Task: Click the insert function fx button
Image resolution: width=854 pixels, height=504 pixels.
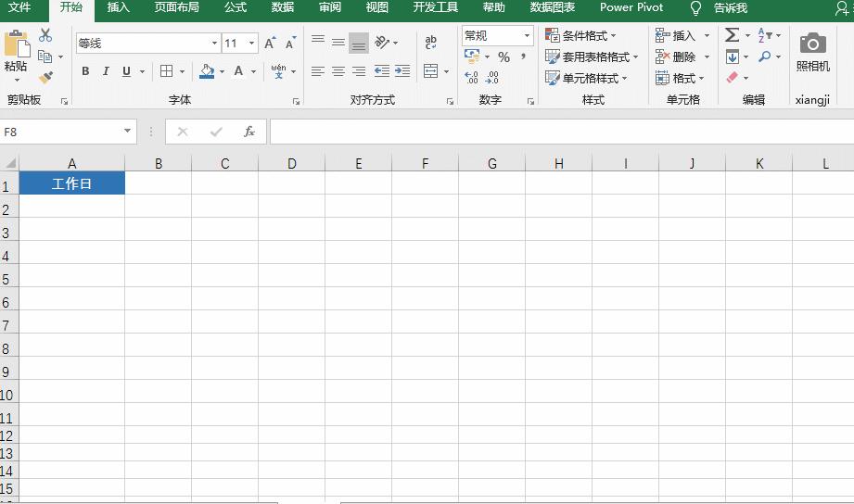Action: click(249, 132)
